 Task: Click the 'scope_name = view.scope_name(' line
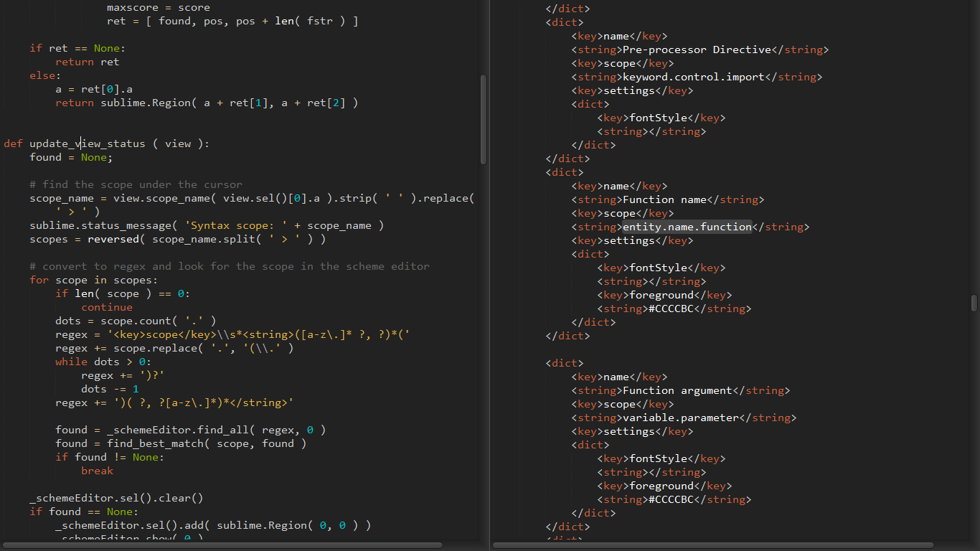tap(252, 199)
